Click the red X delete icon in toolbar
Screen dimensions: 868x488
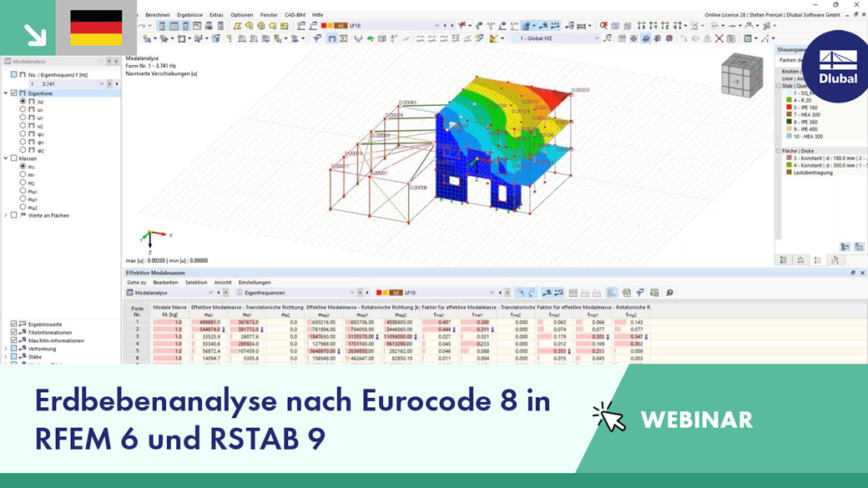[719, 38]
